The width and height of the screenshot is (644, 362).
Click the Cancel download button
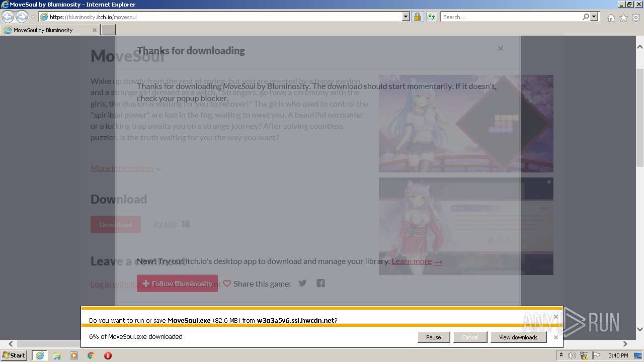(x=470, y=337)
